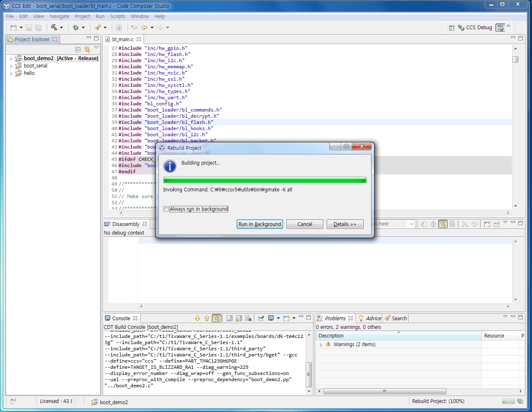Expand the boot_demo2 project tree node
The width and height of the screenshot is (532, 412).
(11, 59)
